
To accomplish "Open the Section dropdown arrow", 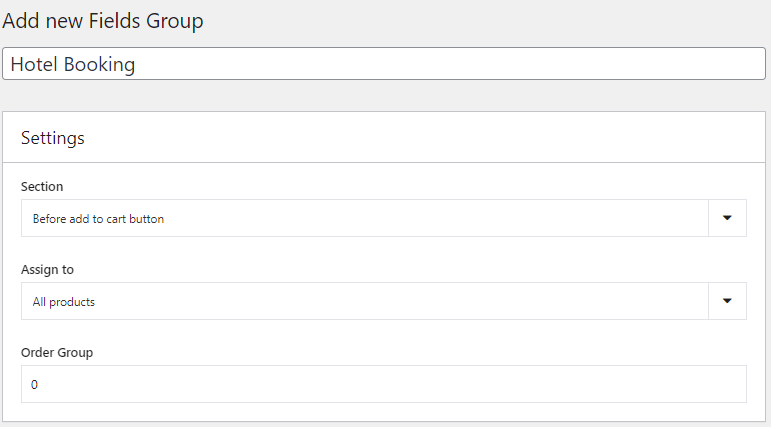I will pyautogui.click(x=727, y=218).
